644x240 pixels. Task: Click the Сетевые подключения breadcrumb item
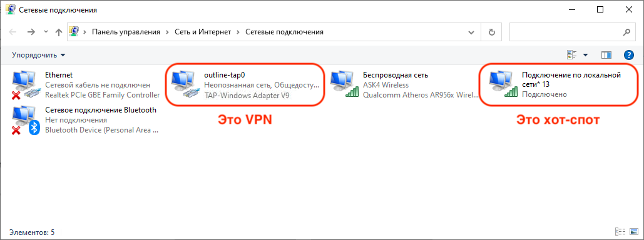pos(284,32)
